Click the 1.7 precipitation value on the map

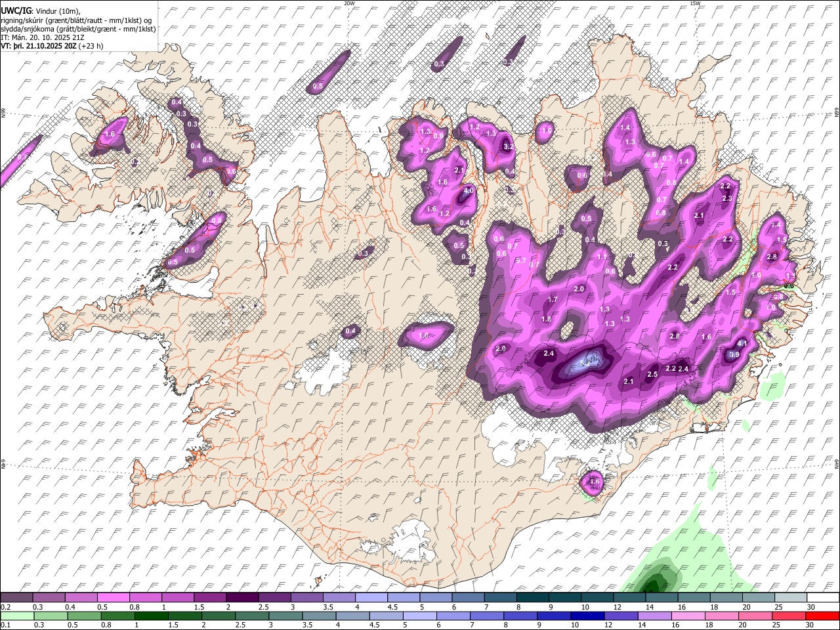point(553,299)
